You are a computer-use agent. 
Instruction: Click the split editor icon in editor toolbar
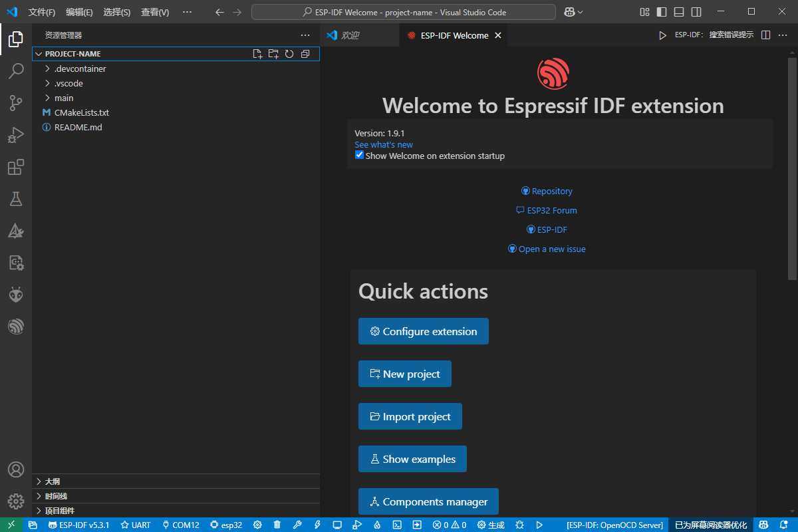[x=765, y=35]
